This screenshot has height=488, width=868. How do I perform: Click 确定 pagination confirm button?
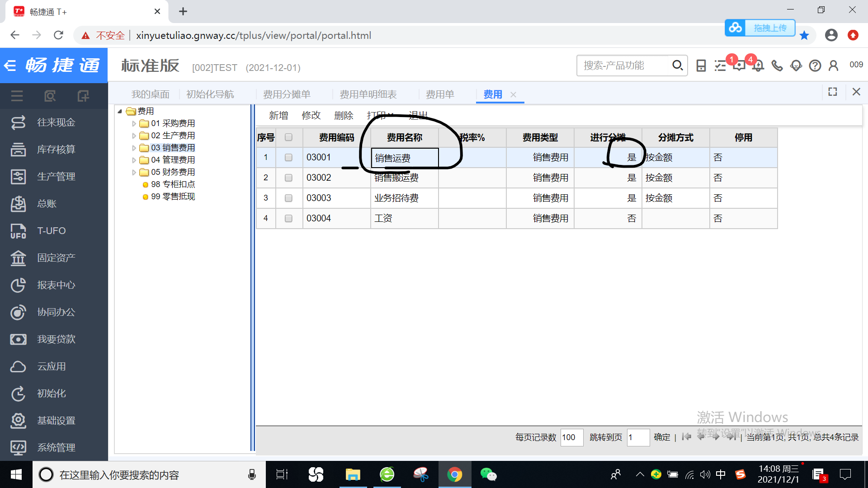[662, 437]
